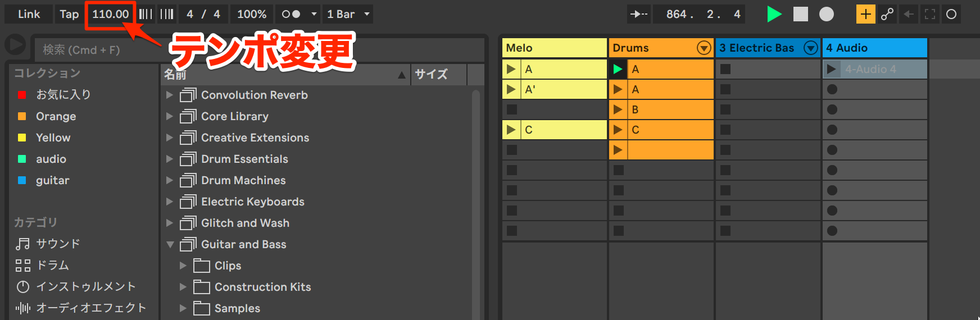Click the 100% global groove amount
980x320 pixels.
pyautogui.click(x=251, y=14)
